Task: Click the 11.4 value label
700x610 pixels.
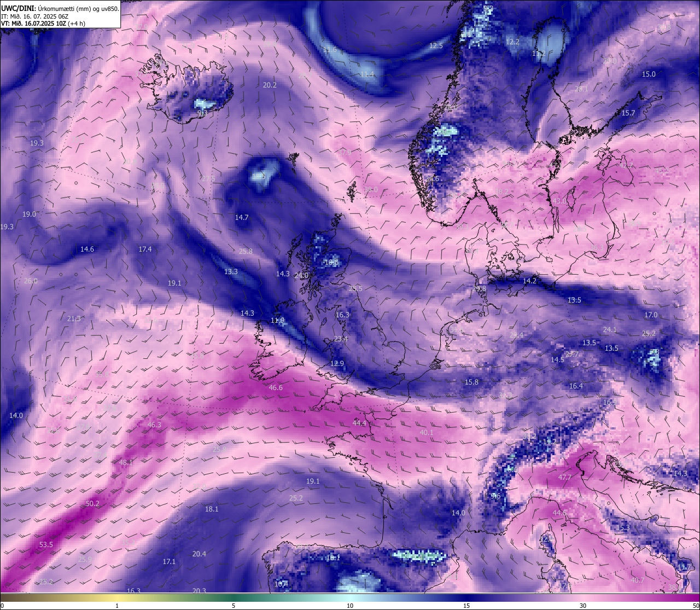Action: [367, 74]
